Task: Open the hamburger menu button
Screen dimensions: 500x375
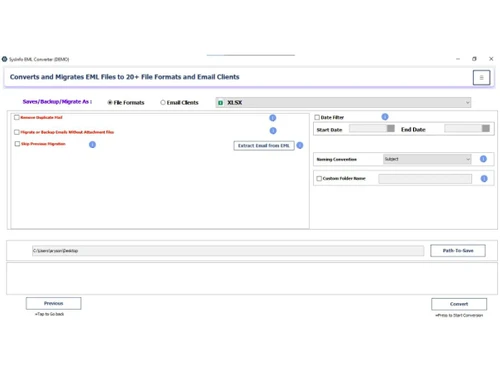Action: (481, 78)
